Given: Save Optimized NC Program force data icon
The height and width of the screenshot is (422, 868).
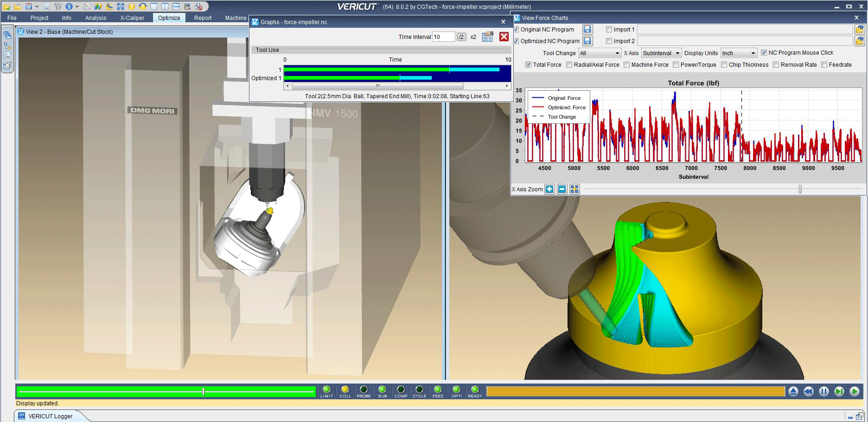Looking at the screenshot, I should click(x=587, y=41).
